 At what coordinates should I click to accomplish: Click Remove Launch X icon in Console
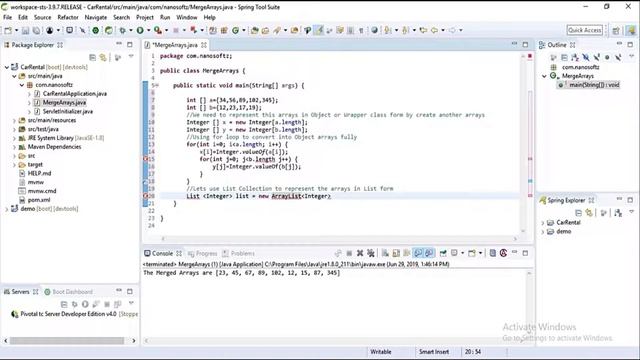tap(360, 253)
